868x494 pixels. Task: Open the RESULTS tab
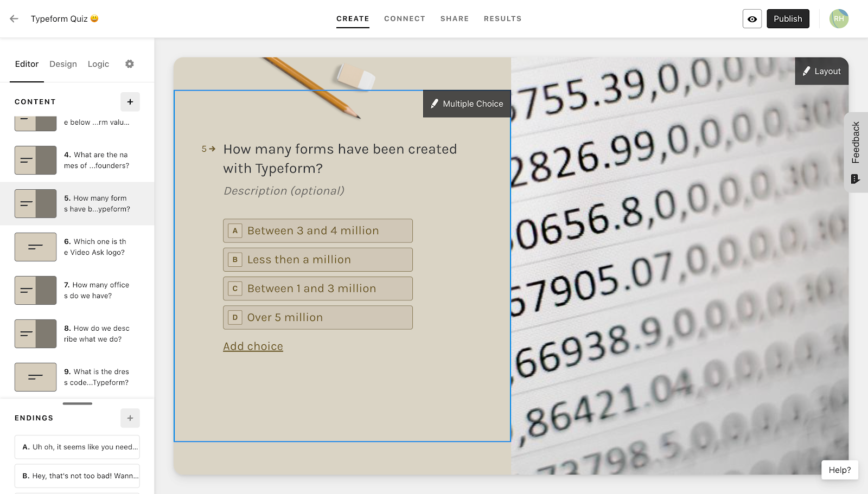point(503,18)
